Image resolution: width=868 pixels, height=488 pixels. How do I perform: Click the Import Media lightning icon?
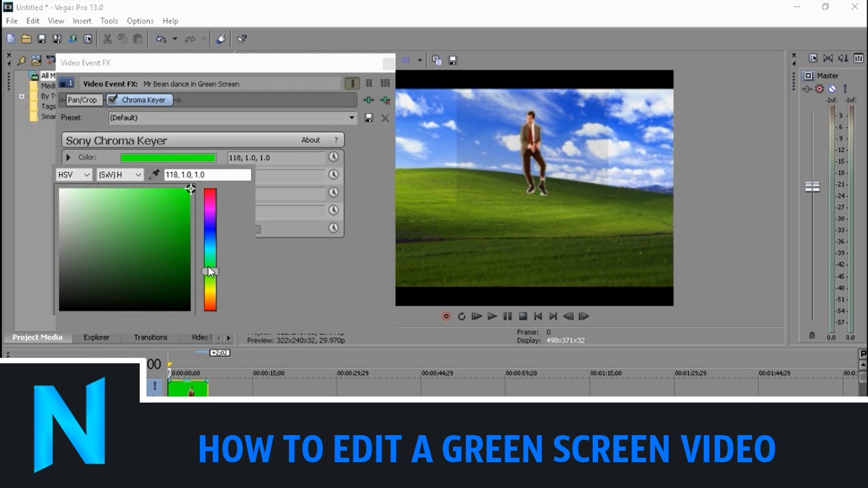point(22,60)
